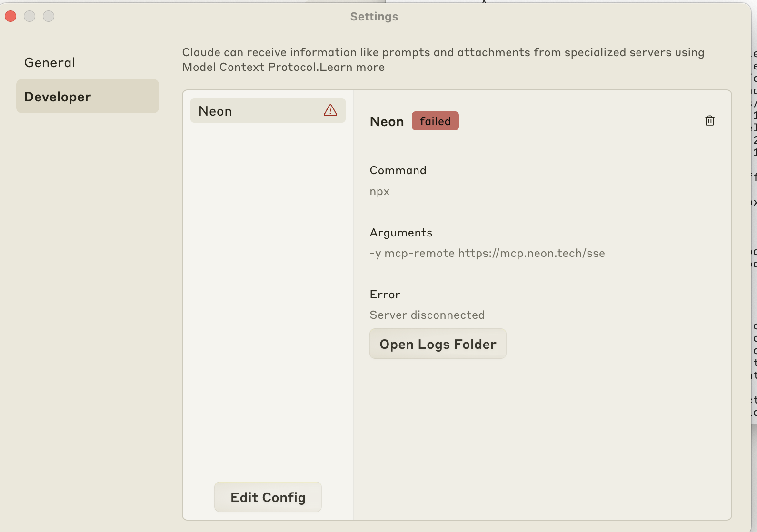
Task: Click the Edit Config button
Action: tap(268, 497)
